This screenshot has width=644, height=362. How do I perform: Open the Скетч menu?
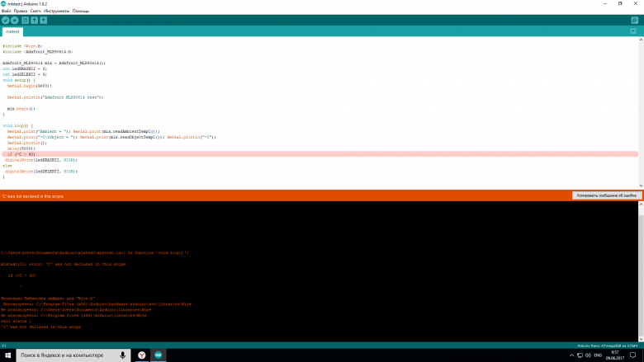36,11
